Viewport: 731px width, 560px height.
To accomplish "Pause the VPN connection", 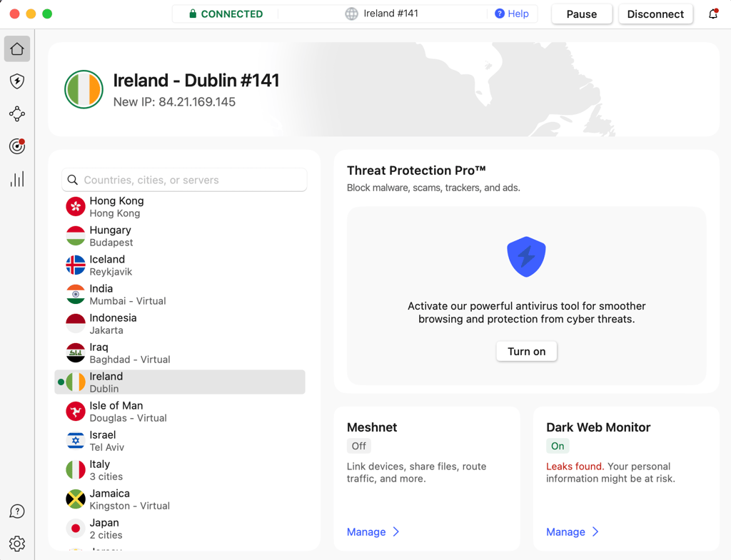I will tap(581, 14).
